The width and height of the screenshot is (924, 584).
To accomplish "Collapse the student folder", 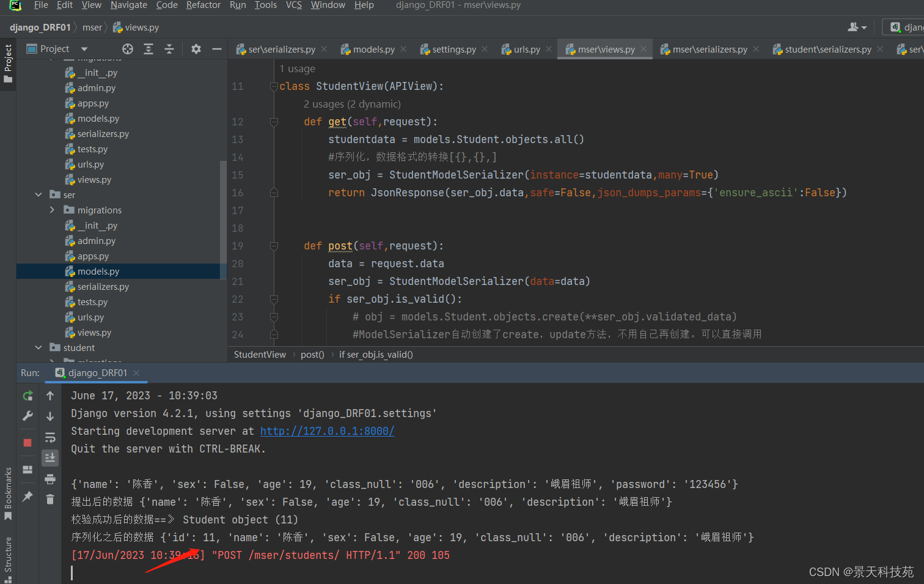I will tap(38, 347).
